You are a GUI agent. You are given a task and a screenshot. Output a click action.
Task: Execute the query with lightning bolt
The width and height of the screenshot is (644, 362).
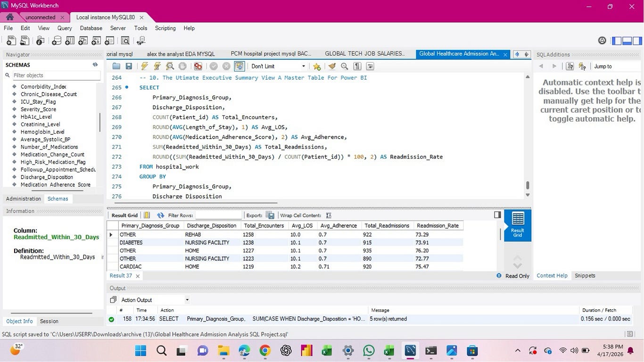coord(145,66)
